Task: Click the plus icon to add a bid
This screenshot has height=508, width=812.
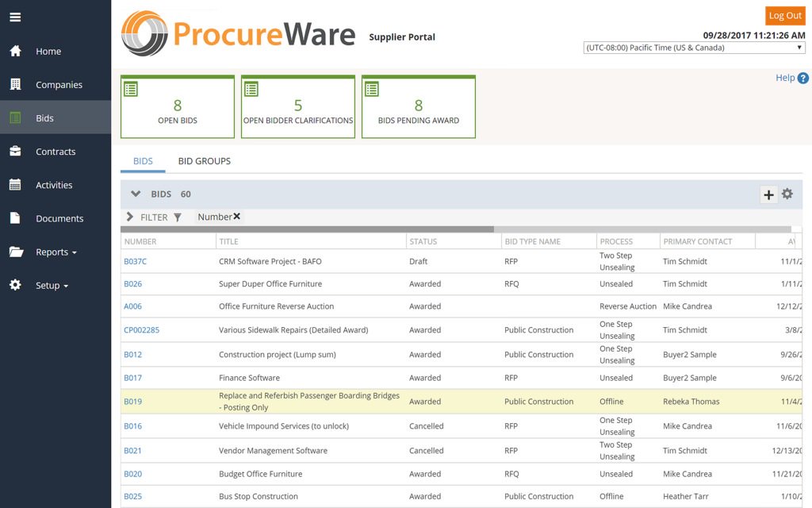Action: pos(769,195)
